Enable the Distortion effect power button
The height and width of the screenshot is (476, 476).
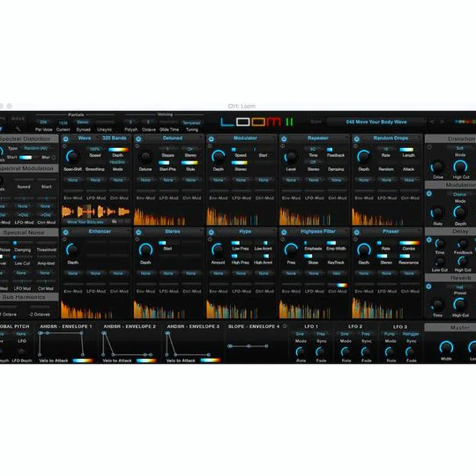click(x=430, y=147)
